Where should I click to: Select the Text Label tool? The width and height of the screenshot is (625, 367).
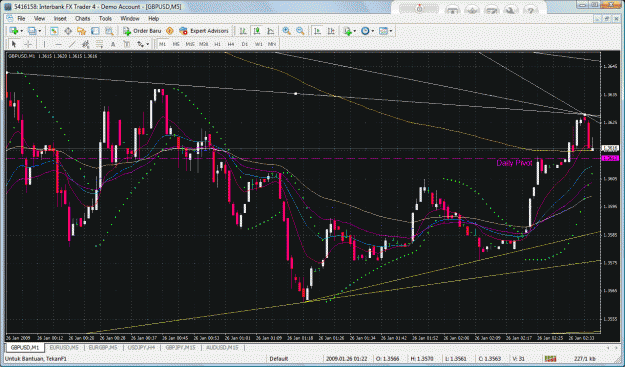point(126,44)
